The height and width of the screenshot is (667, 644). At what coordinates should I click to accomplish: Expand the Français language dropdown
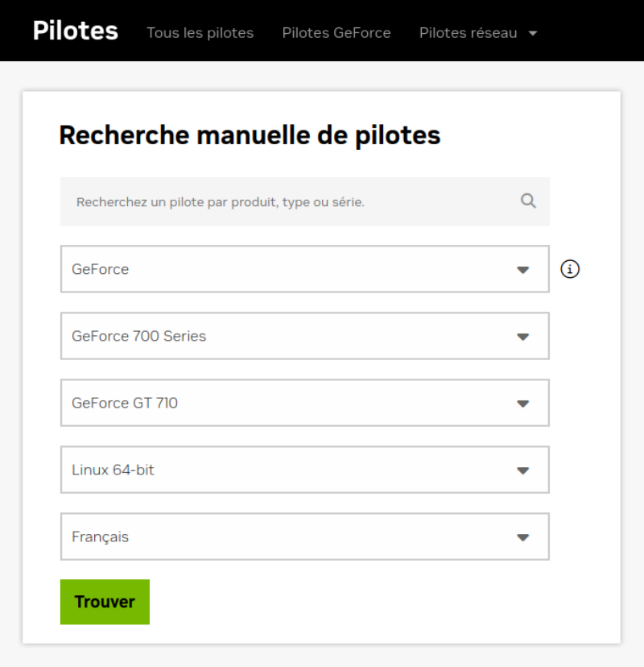point(304,536)
